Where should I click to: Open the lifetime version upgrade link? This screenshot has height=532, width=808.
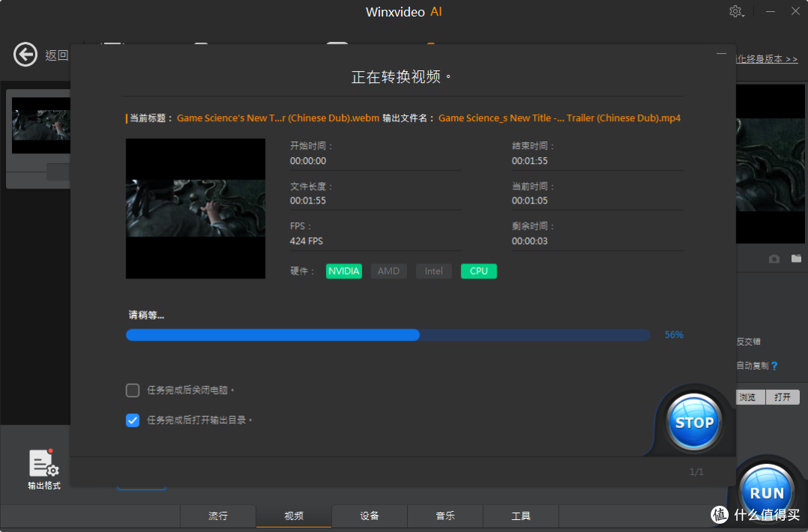point(767,59)
